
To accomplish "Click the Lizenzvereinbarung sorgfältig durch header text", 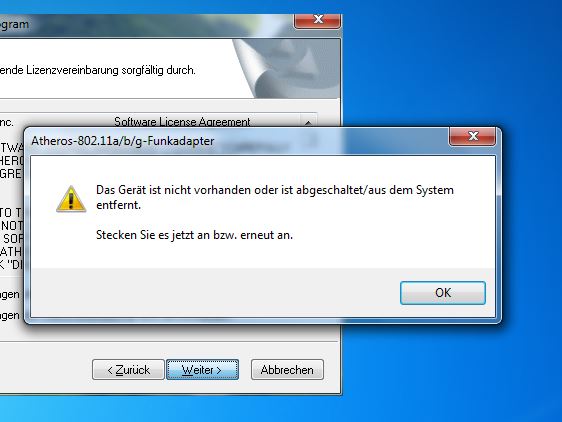I will tap(97, 70).
